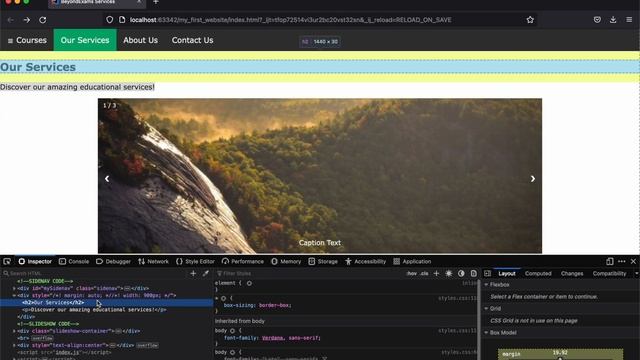Toggle light color scheme simulation
The width and height of the screenshot is (640, 360).
coord(449,273)
